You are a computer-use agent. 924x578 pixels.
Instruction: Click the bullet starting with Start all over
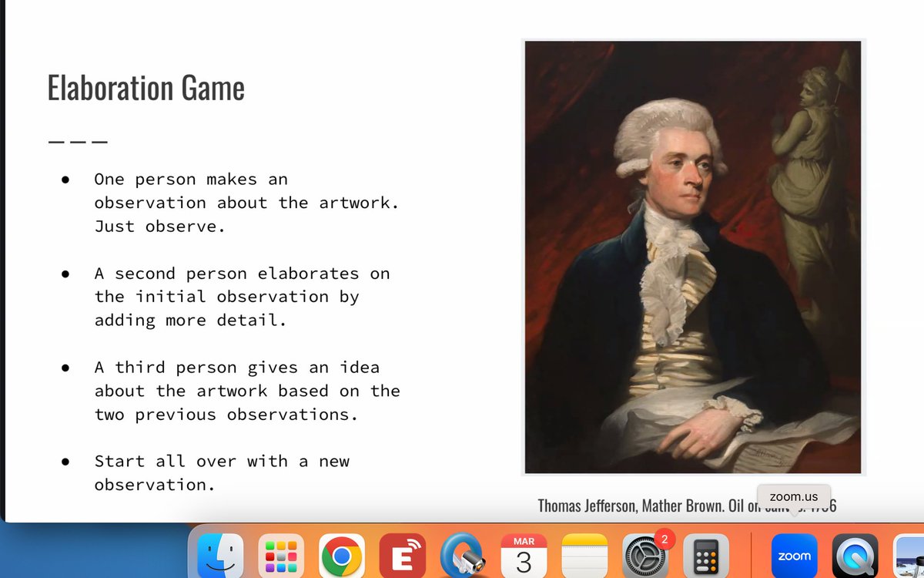(222, 472)
